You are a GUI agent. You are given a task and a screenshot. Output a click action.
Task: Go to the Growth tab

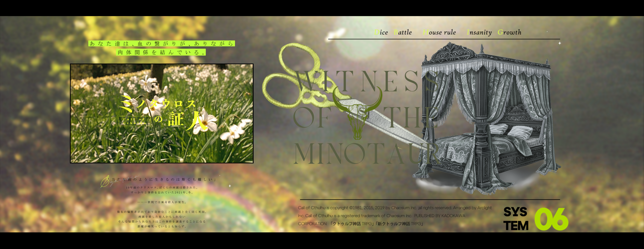pos(509,32)
